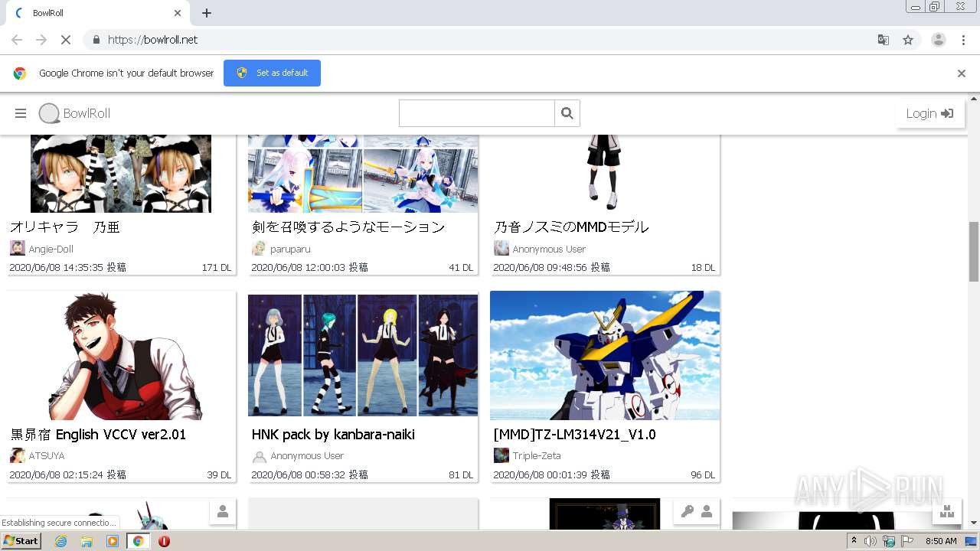980x551 pixels.
Task: Close the BowlRoll tab
Action: click(178, 13)
